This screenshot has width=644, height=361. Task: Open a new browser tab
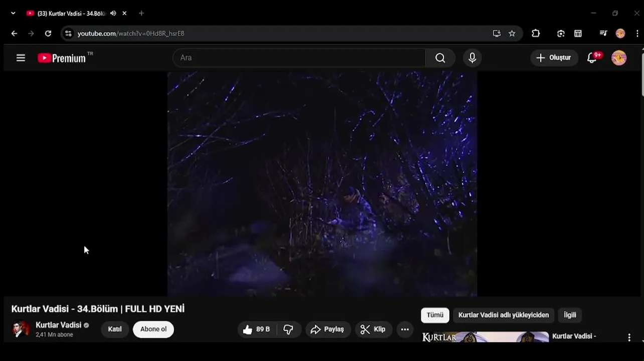click(141, 13)
